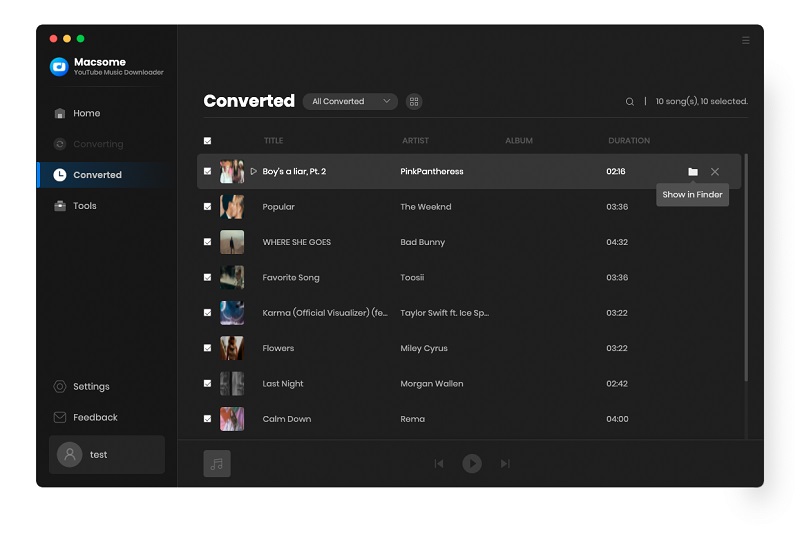Select the Favorite Song title
800x535 pixels.
[291, 277]
